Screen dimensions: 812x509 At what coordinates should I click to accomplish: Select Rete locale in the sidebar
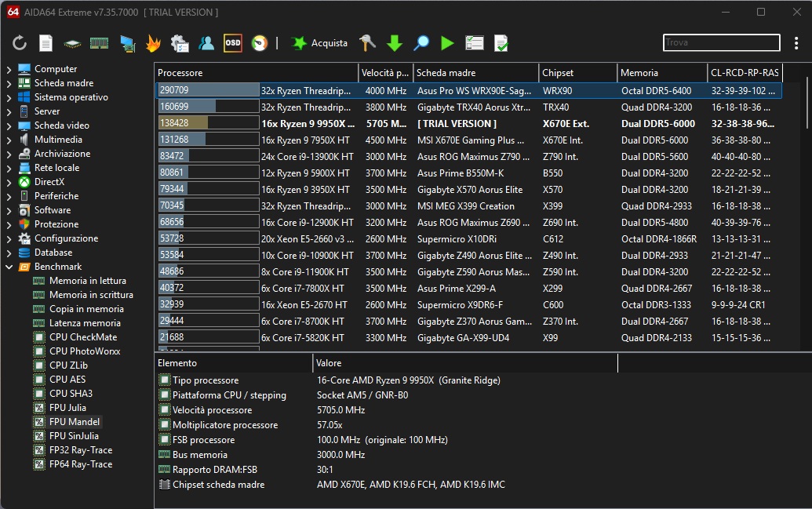coord(57,168)
